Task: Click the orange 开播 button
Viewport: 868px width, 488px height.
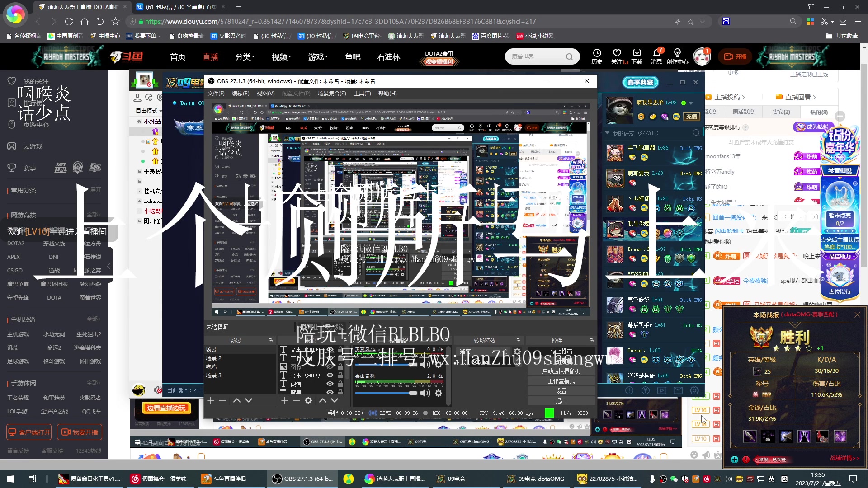Action: [x=735, y=56]
